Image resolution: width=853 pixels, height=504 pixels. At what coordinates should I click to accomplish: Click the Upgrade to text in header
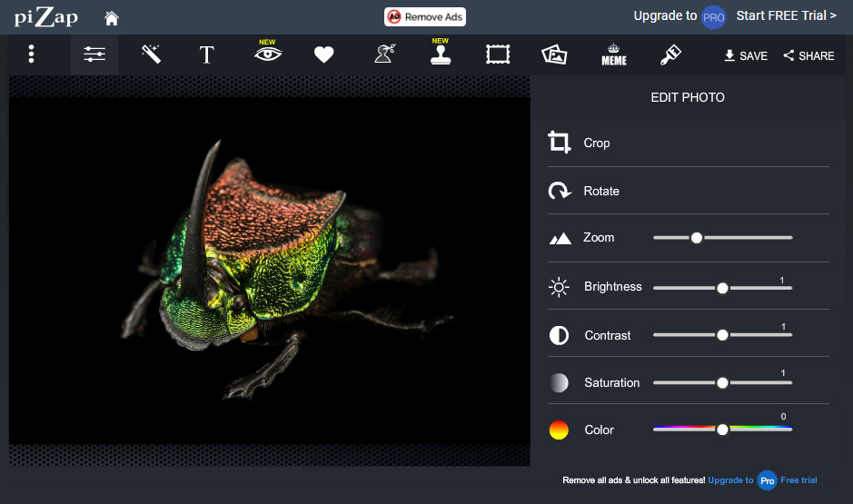tap(665, 15)
